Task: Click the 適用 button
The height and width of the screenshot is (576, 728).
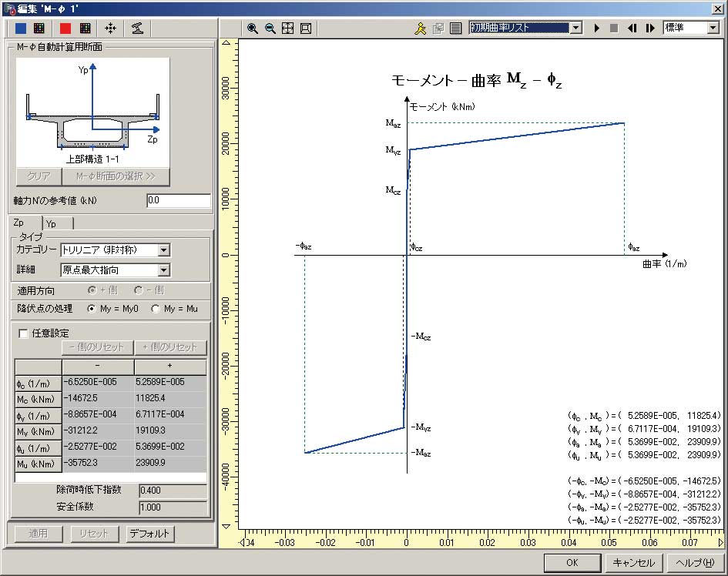Action: point(39,534)
